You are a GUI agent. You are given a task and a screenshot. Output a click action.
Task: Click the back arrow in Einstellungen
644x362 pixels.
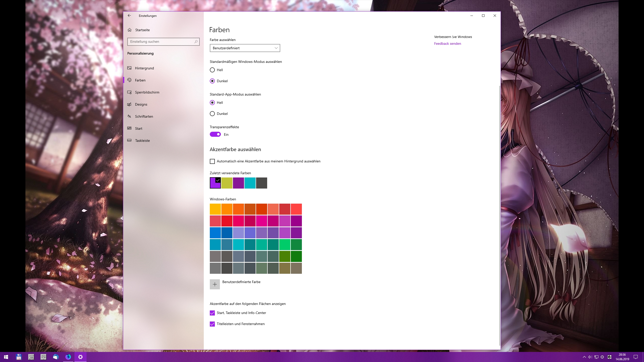click(129, 16)
